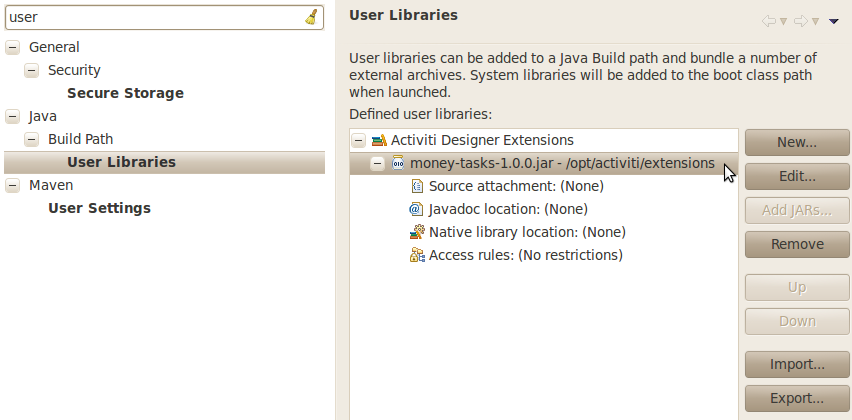The height and width of the screenshot is (420, 852).
Task: Collapse the Security tree node
Action: coord(32,70)
